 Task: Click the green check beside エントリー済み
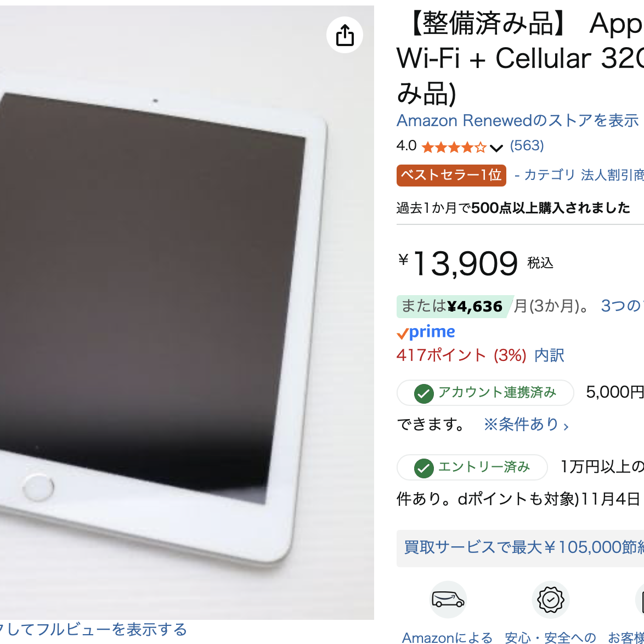[x=423, y=468]
